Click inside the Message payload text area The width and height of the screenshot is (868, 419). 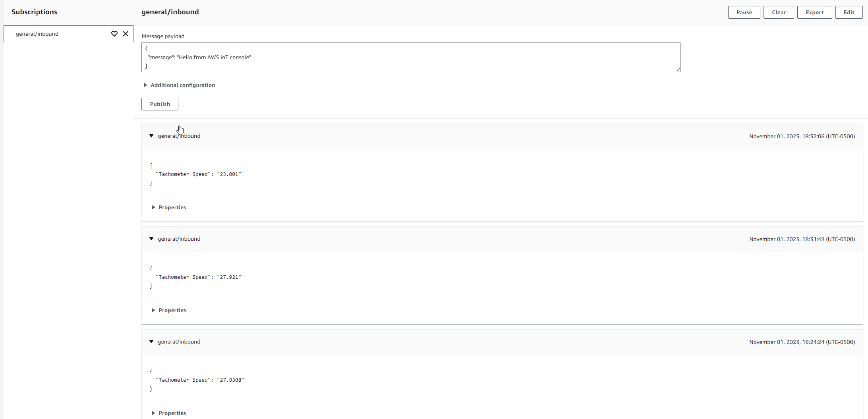click(x=410, y=57)
